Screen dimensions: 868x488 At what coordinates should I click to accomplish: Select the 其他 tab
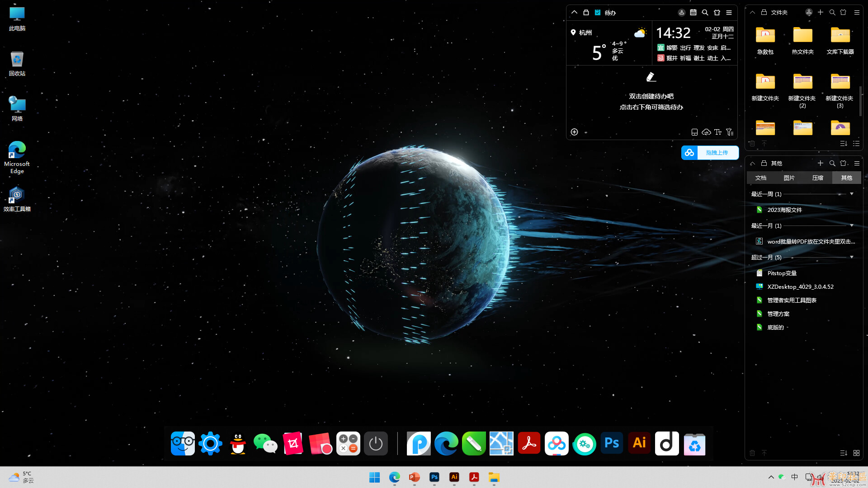tap(847, 178)
